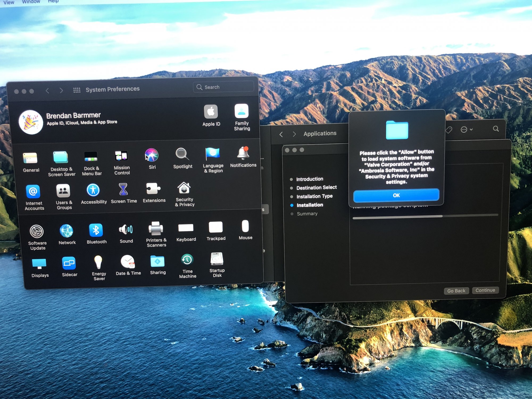Click the show-all grid icon

click(x=77, y=90)
